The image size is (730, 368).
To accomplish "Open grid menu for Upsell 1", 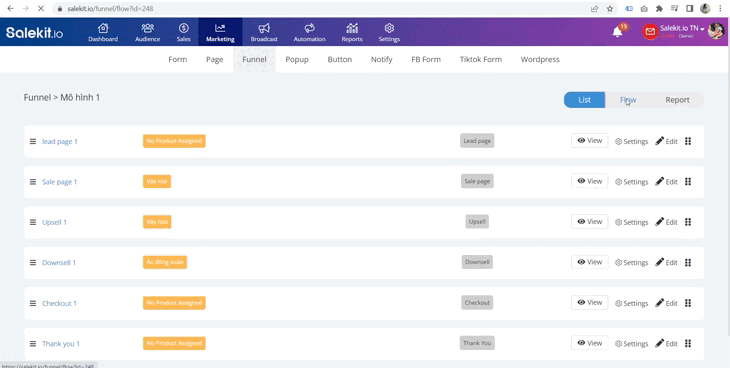I will [688, 222].
